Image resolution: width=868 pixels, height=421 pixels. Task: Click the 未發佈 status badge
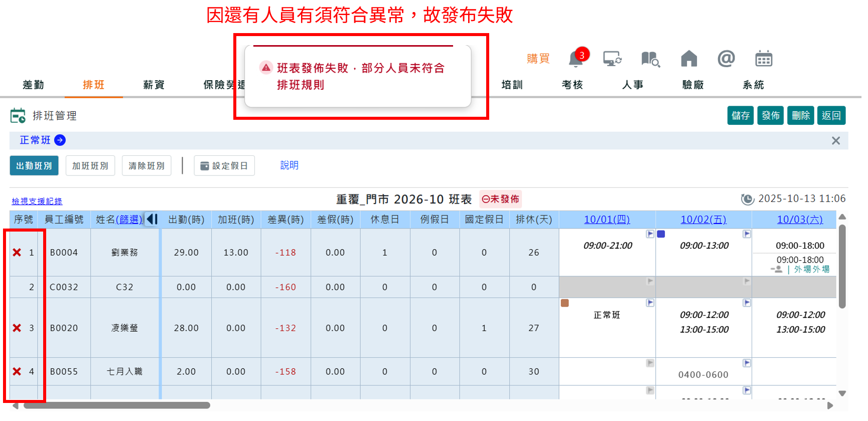[501, 199]
